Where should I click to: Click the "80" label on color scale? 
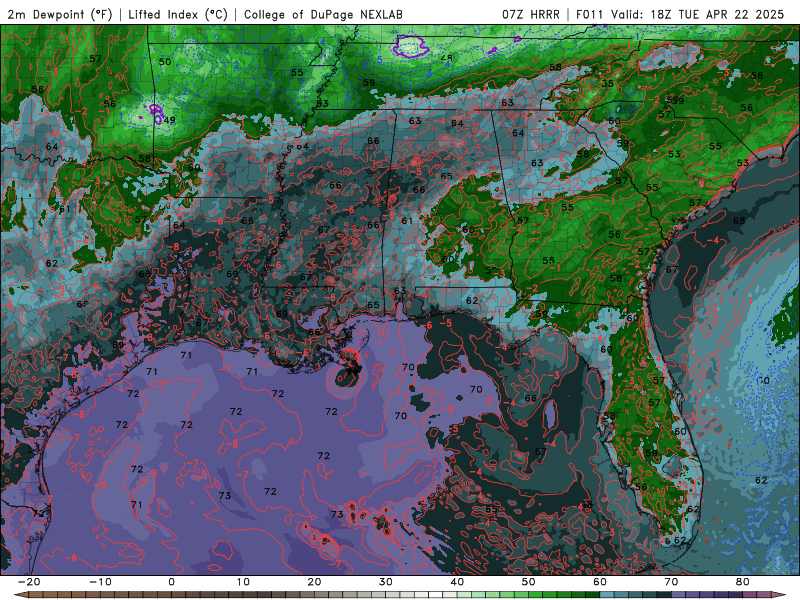click(743, 582)
